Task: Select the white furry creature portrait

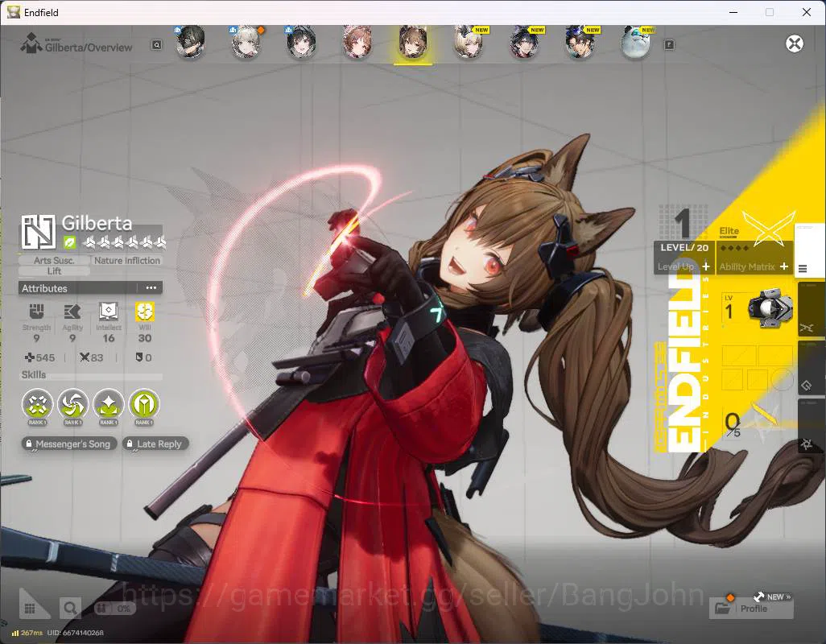Action: click(636, 42)
